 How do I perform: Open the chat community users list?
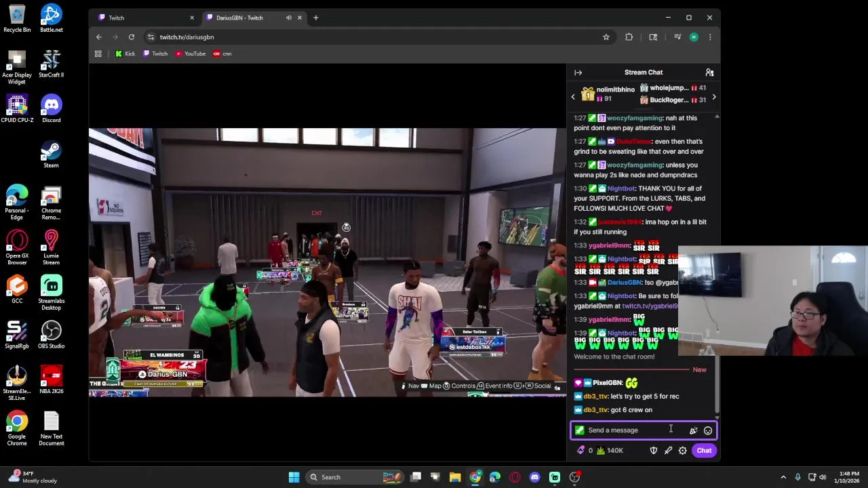pyautogui.click(x=709, y=73)
